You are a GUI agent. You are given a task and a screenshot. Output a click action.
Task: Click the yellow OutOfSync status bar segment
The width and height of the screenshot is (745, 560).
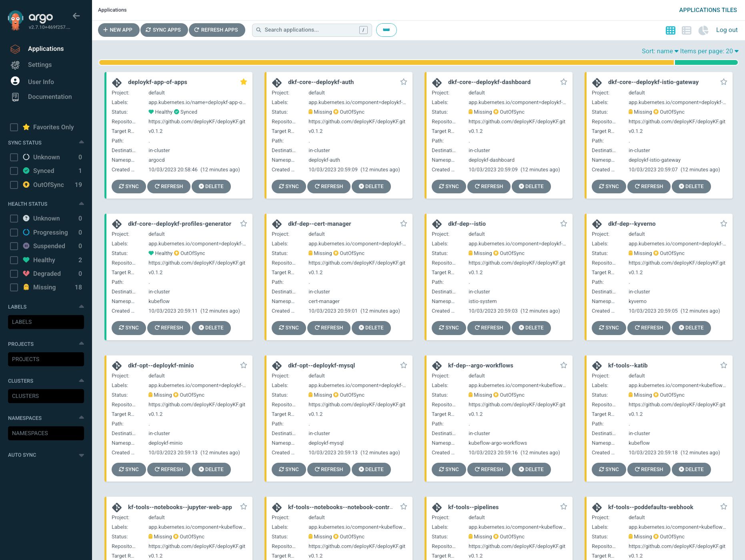coord(387,62)
